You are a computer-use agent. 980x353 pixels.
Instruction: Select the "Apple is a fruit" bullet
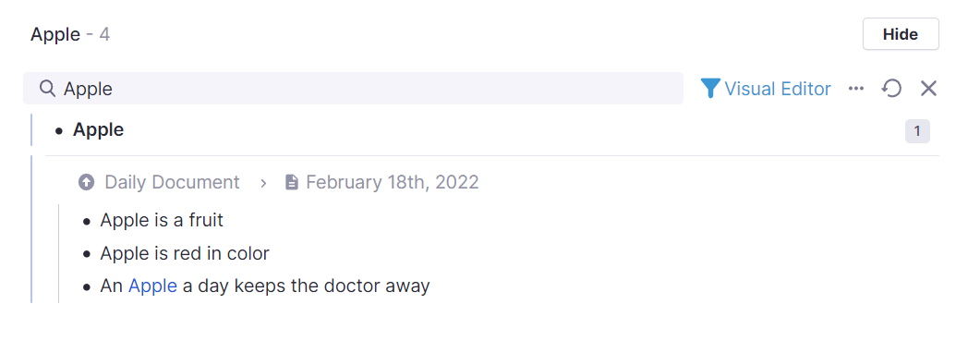click(x=162, y=220)
